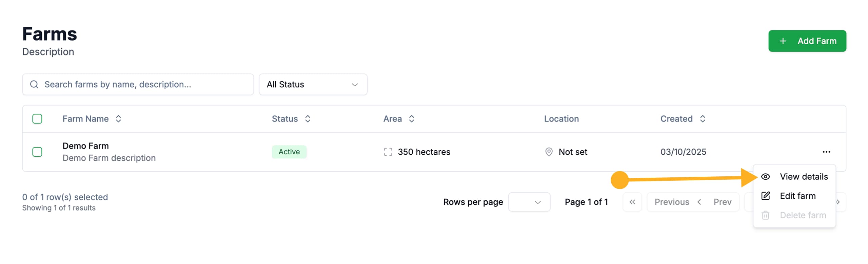The width and height of the screenshot is (868, 264).
Task: Choose View details from the row menu
Action: 803,177
